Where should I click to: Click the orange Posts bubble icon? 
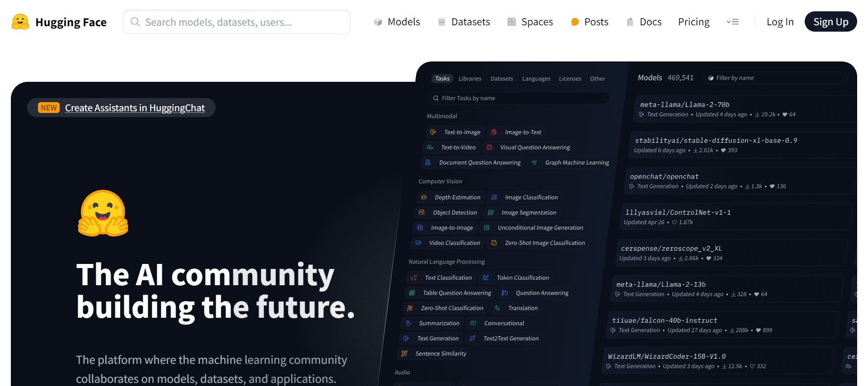point(575,22)
